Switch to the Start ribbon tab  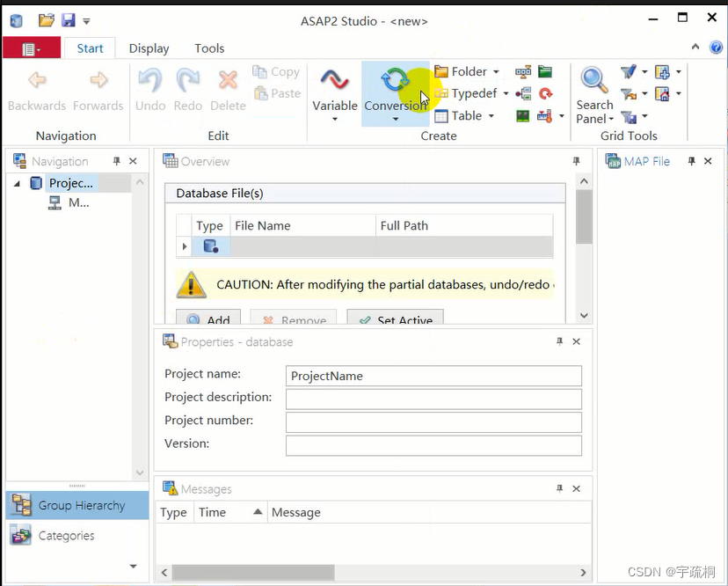[x=90, y=48]
